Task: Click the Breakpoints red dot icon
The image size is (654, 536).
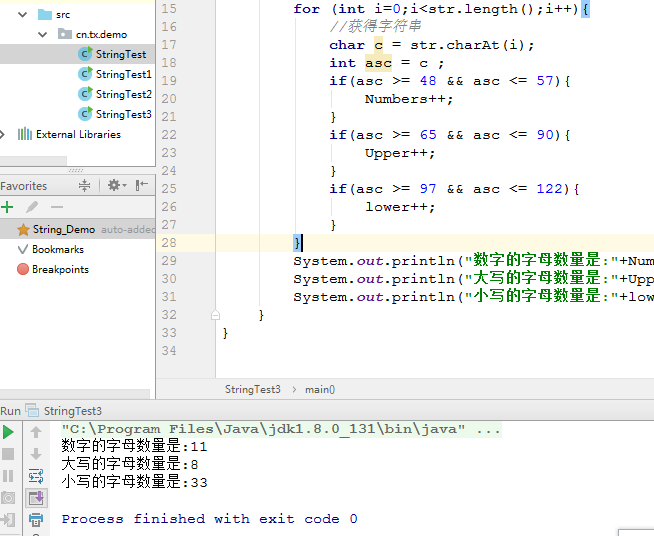Action: [x=23, y=269]
